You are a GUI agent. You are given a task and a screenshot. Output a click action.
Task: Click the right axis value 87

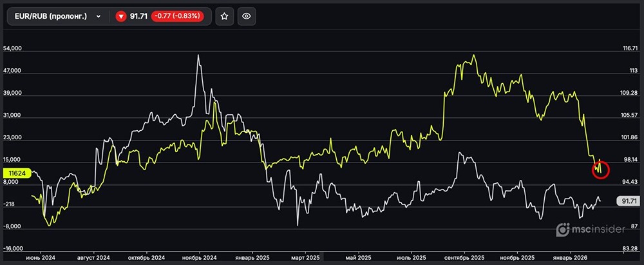[x=634, y=227]
